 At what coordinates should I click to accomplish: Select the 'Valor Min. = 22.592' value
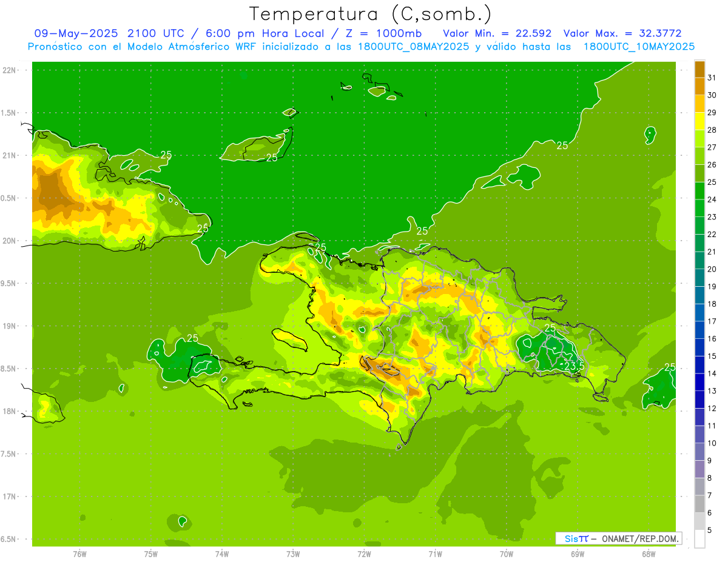pos(497,33)
